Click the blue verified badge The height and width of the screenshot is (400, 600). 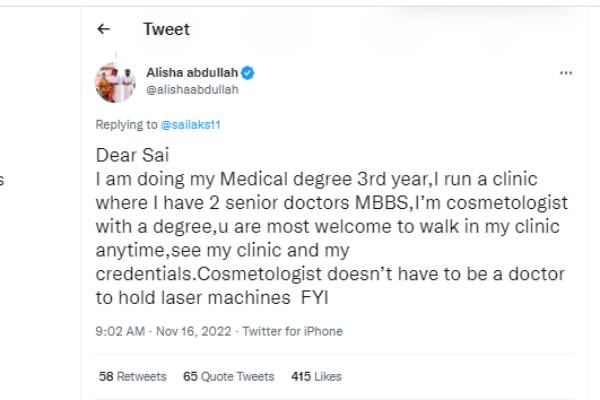[247, 73]
